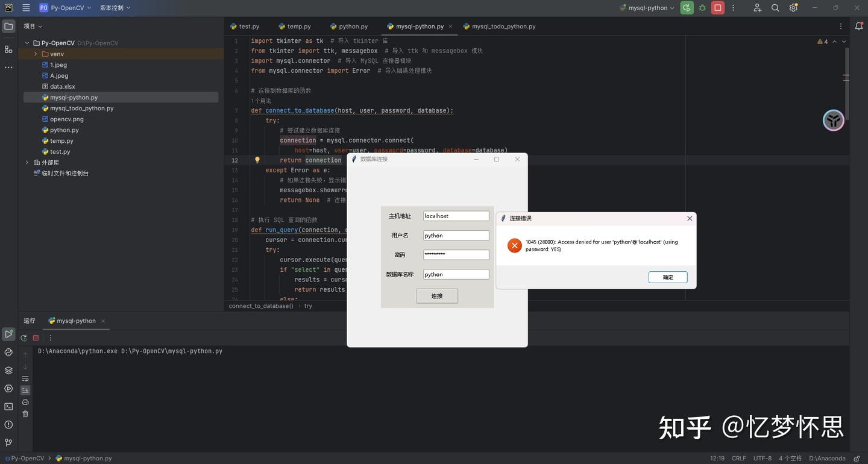Open the 版本控制 dropdown menu
The image size is (868, 464).
pyautogui.click(x=115, y=8)
